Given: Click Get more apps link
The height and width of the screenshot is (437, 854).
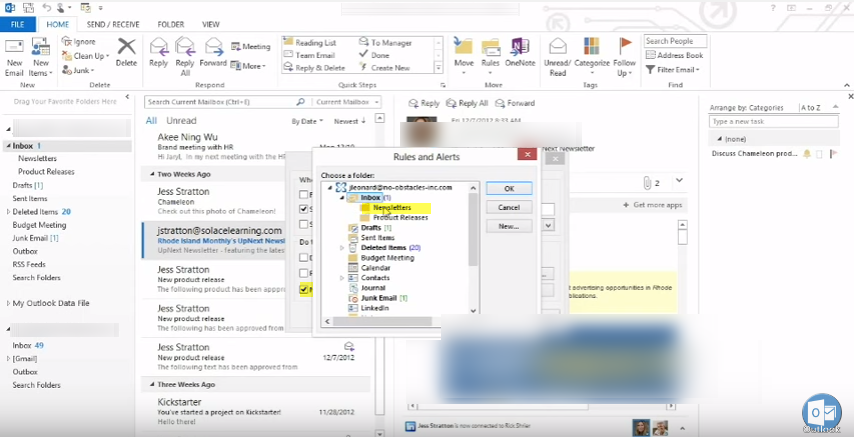Looking at the screenshot, I should pos(652,205).
